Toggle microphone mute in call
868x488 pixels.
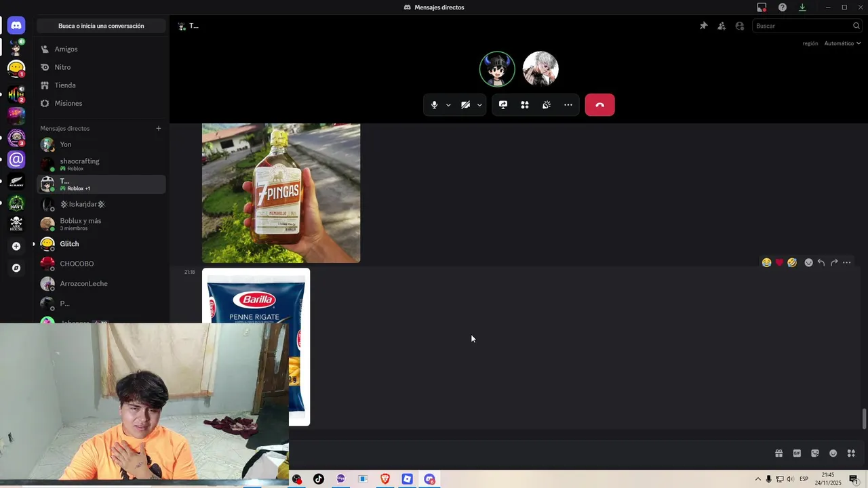point(435,105)
